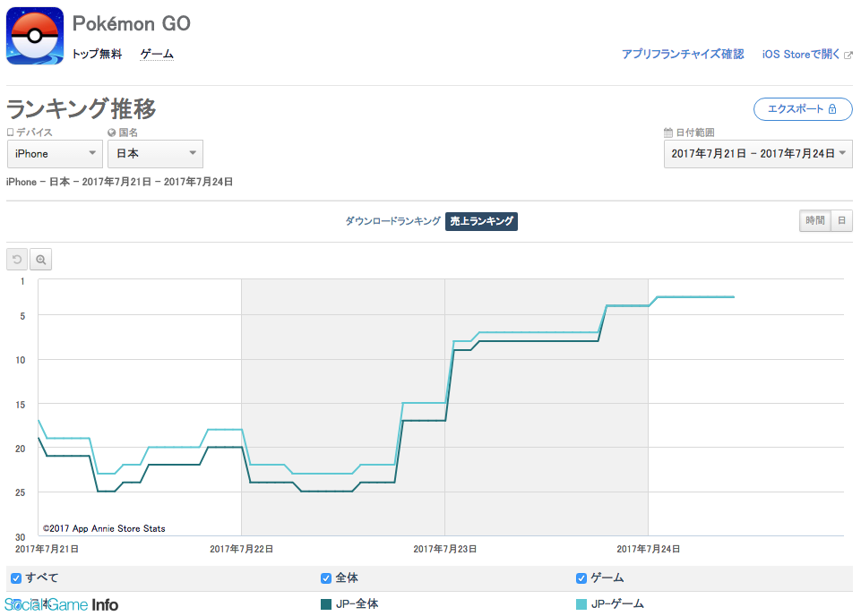
Task: Click the Pokémon GO title text
Action: point(131,23)
